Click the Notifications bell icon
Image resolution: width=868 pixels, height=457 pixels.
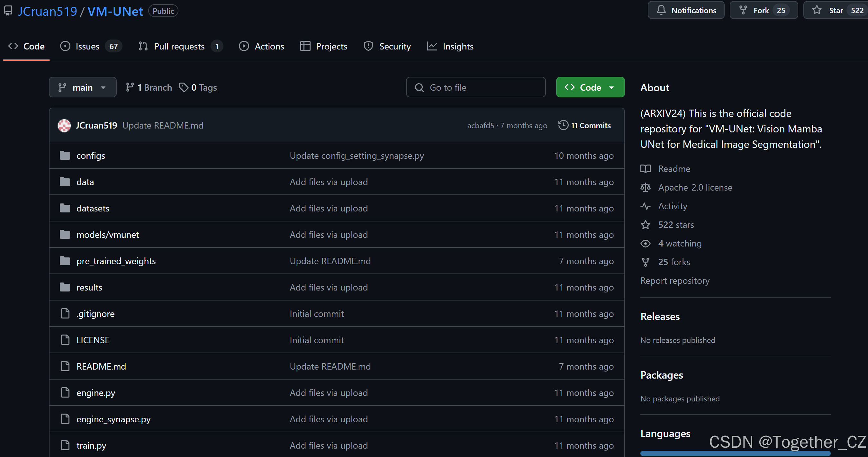[661, 10]
